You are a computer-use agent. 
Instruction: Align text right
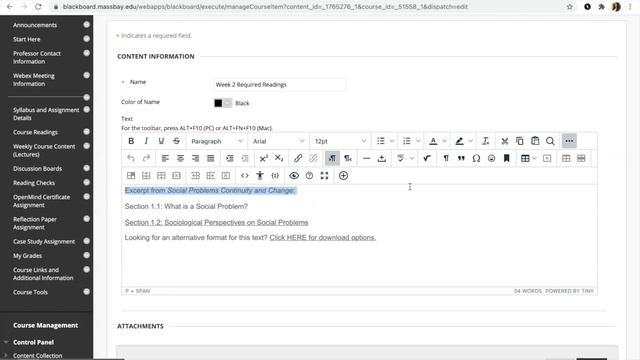click(x=196, y=158)
